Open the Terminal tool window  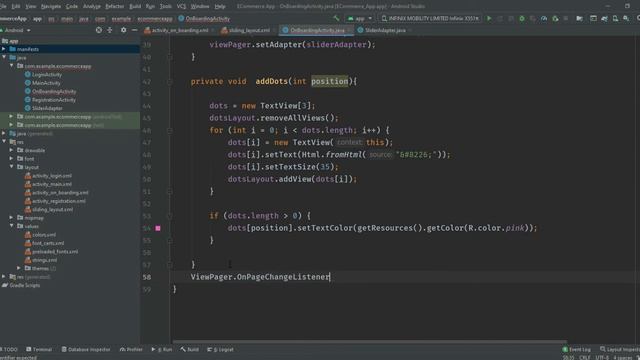coord(39,349)
